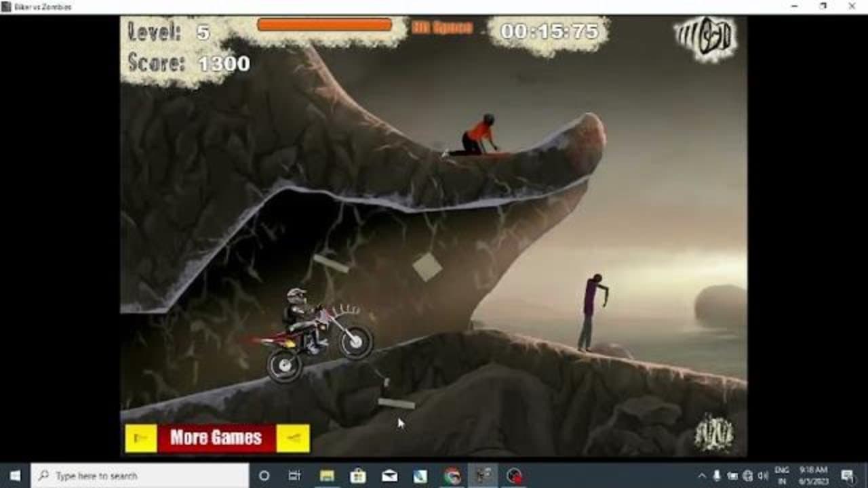The image size is (868, 488).
Task: Click the yellow icon right of More Games
Action: pos(293,438)
